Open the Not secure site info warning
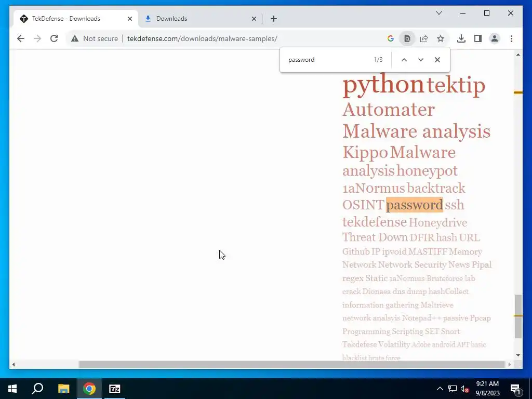Viewport: 532px width, 399px height. [x=95, y=38]
